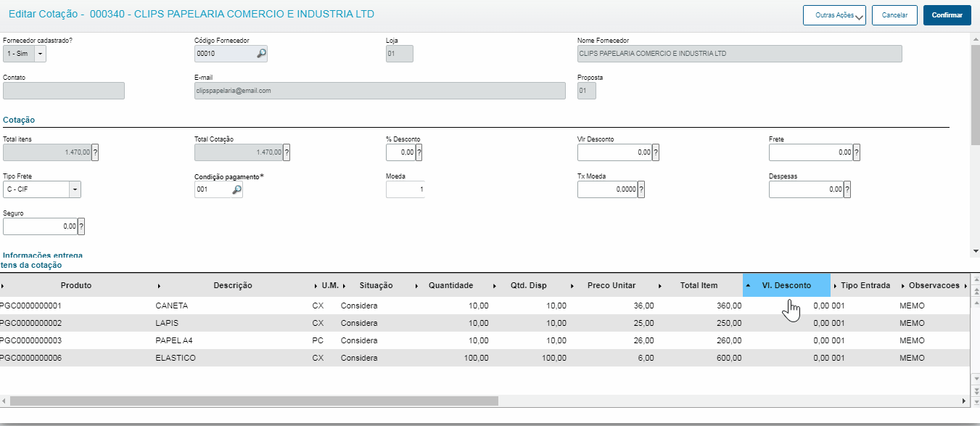
Task: Sort grid by U.M. column header
Action: [x=330, y=285]
